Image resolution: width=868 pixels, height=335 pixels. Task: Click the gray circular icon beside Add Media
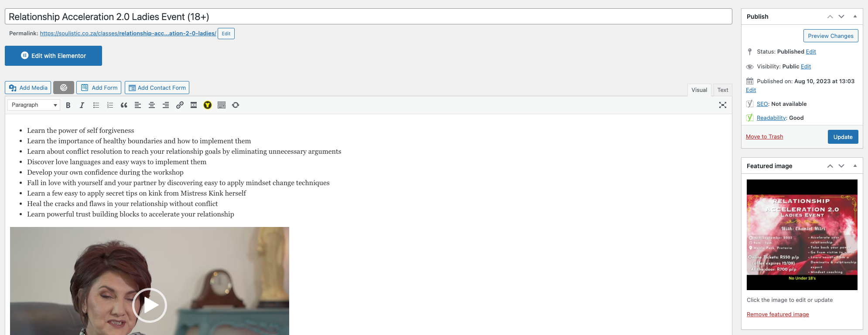(64, 88)
